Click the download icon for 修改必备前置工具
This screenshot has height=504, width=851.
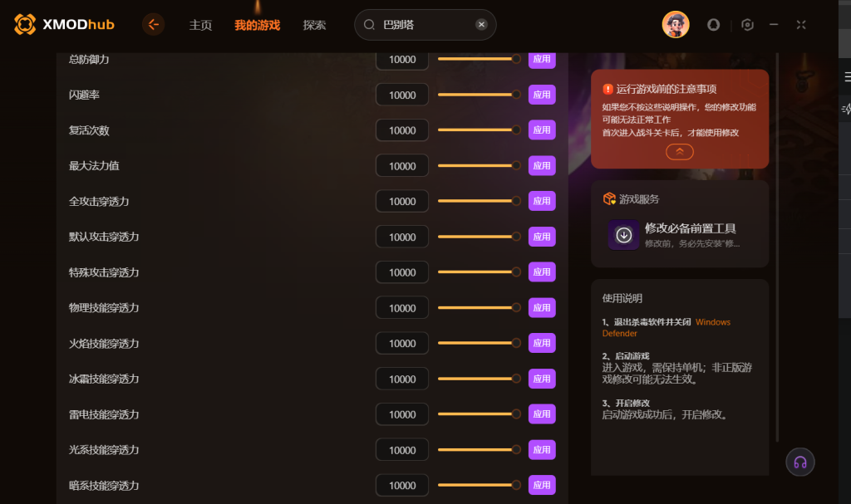click(x=623, y=235)
